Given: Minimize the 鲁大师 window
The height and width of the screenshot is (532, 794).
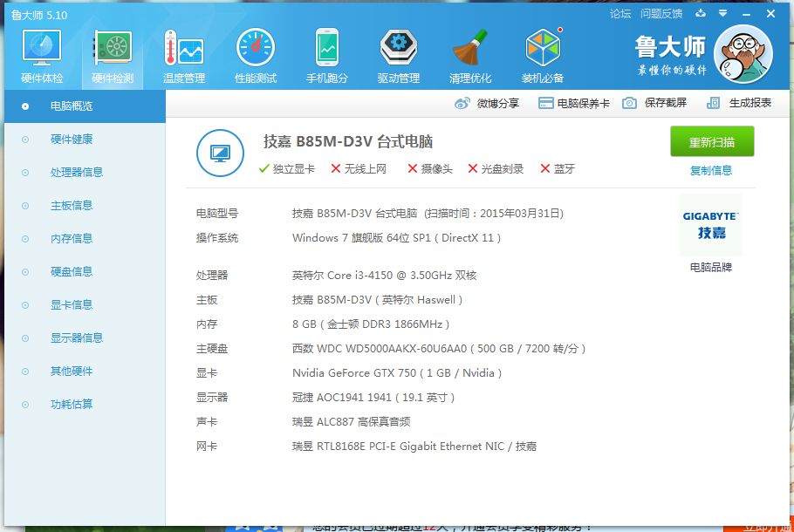Looking at the screenshot, I should coord(746,14).
